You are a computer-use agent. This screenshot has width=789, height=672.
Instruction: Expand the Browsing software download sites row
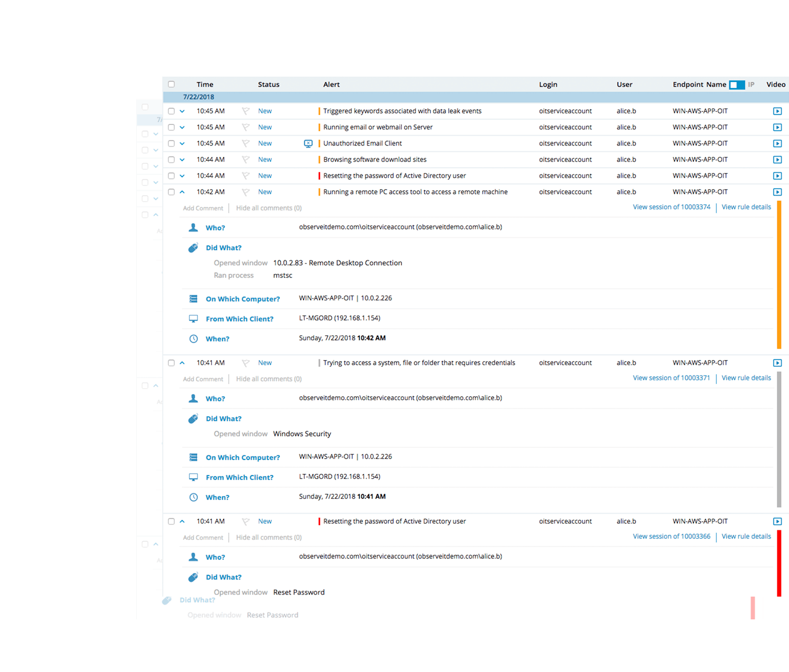pyautogui.click(x=182, y=160)
